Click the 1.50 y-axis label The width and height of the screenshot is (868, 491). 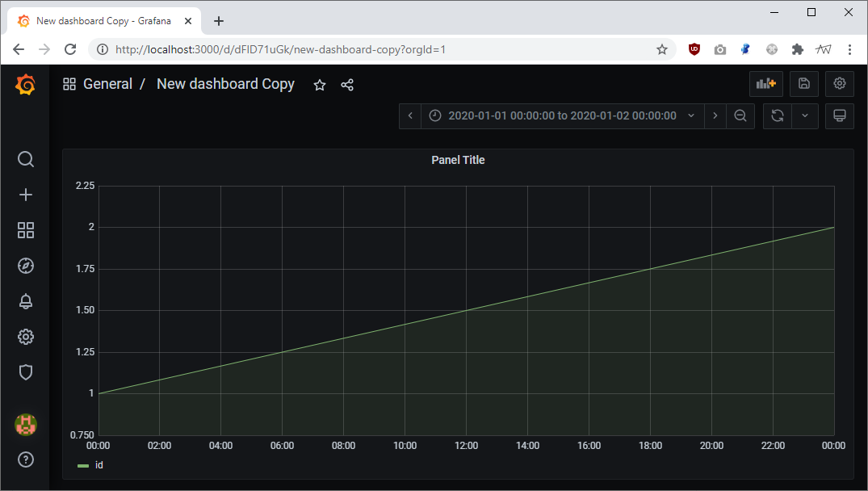pyautogui.click(x=86, y=310)
